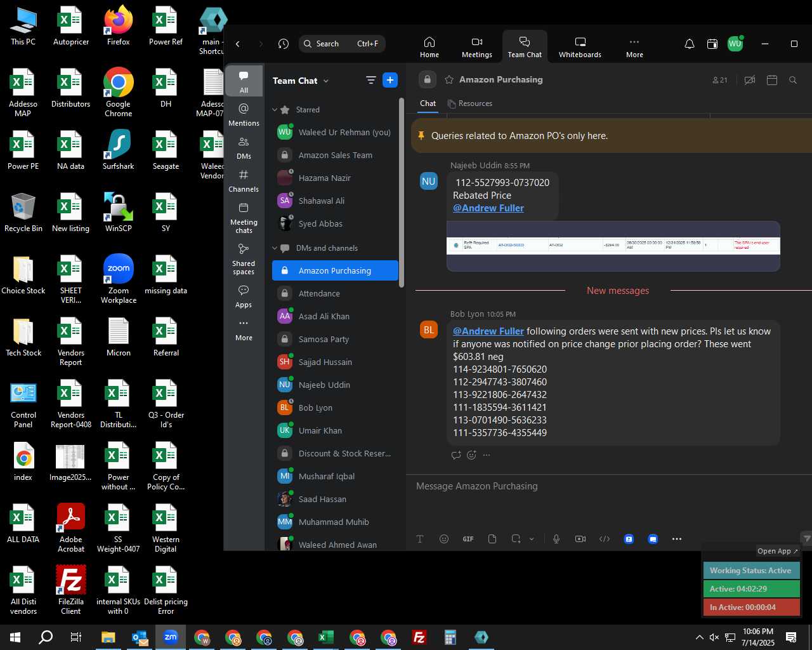Open the channel calendar icon in the header
The image size is (812, 650).
click(772, 80)
